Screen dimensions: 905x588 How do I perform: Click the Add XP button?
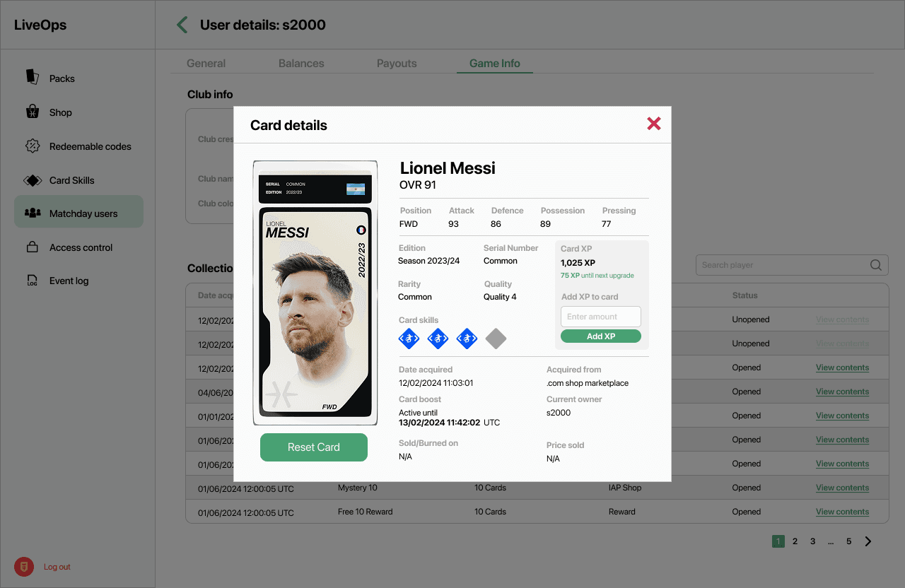(x=601, y=336)
